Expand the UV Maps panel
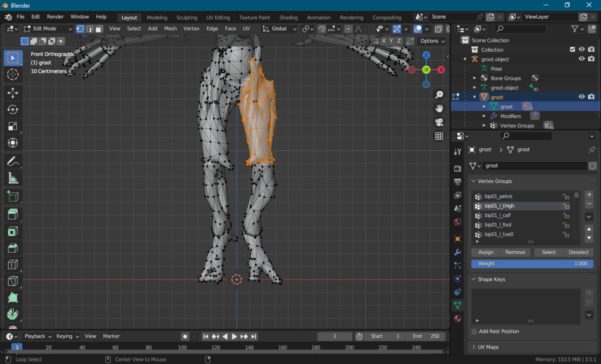The width and height of the screenshot is (601, 364). (x=474, y=347)
